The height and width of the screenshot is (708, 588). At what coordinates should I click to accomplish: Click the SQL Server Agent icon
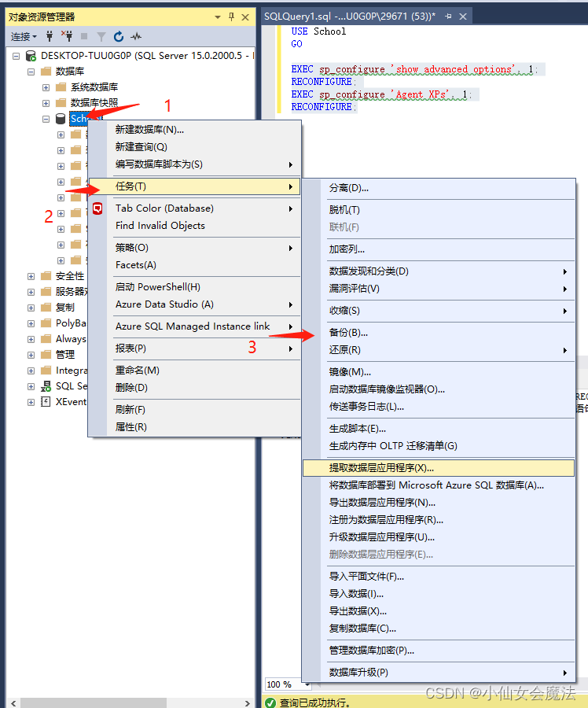(46, 386)
